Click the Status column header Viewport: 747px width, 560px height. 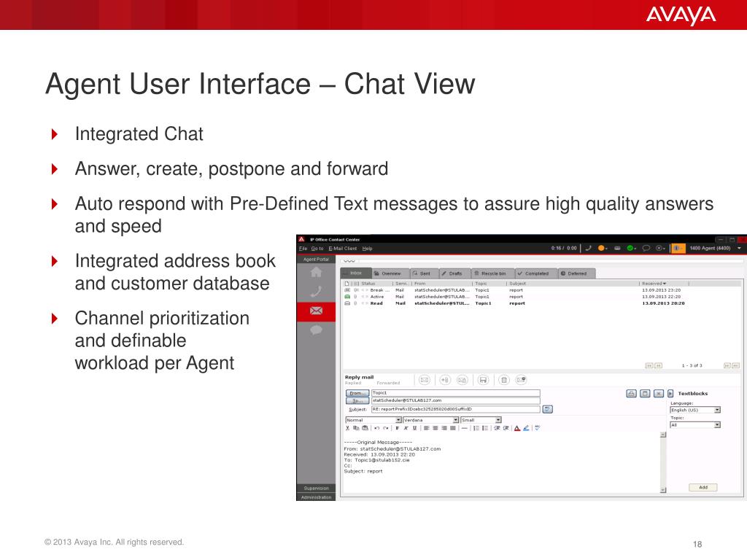coord(368,284)
